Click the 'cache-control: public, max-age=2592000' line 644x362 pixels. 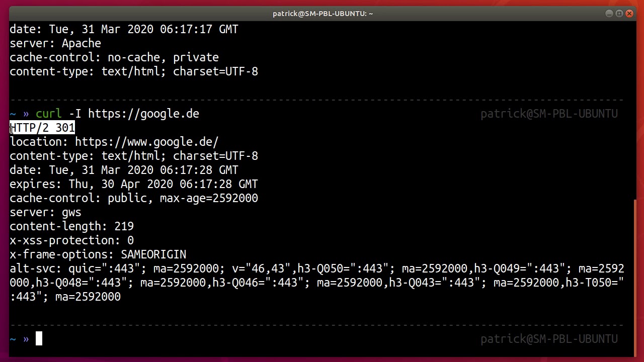point(133,198)
